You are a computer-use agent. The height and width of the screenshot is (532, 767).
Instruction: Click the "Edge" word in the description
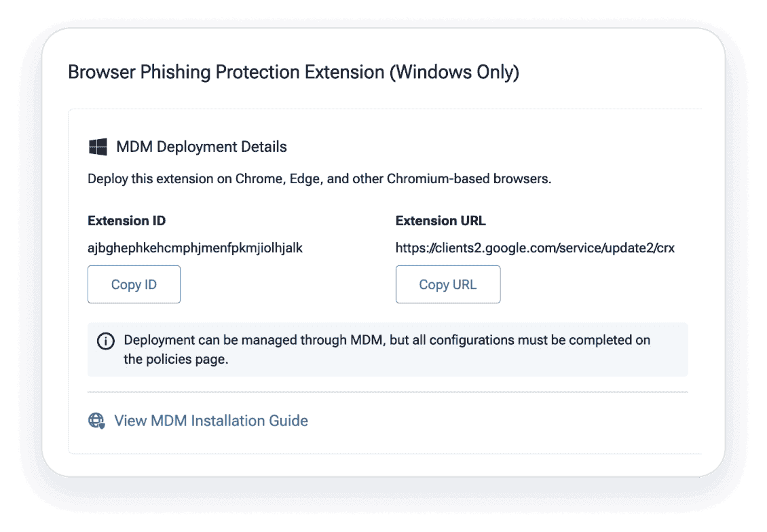click(x=304, y=179)
